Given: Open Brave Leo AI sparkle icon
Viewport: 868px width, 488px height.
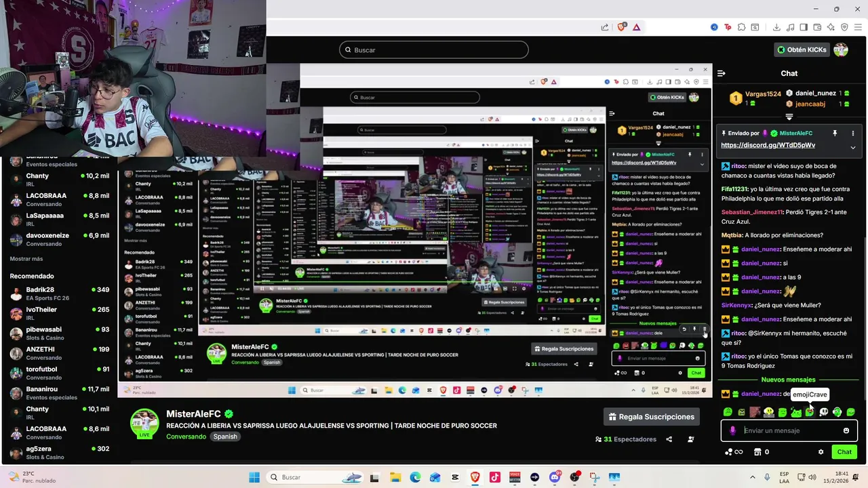Looking at the screenshot, I should click(x=831, y=27).
